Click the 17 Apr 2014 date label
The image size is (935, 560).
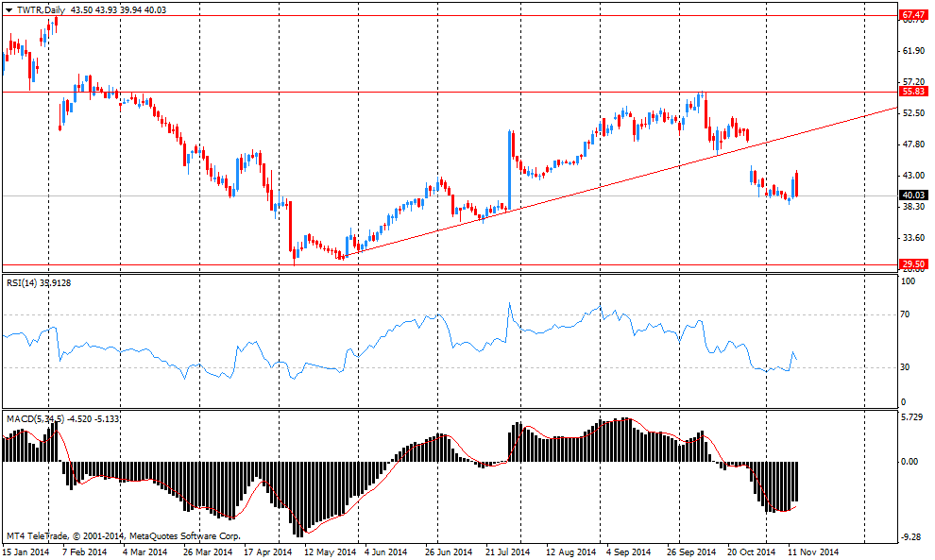267,552
